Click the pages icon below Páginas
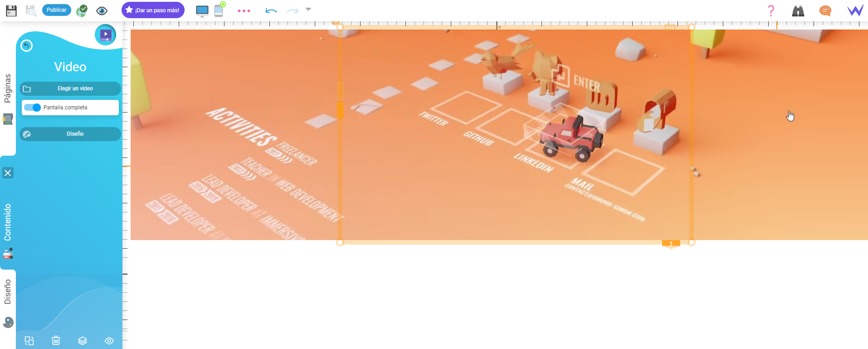Viewport: 868px width, 349px height. pos(8,119)
